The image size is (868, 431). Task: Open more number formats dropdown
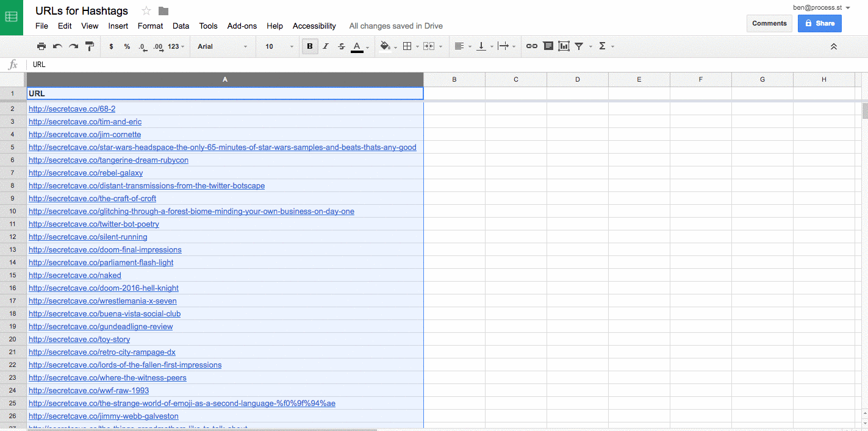(176, 46)
